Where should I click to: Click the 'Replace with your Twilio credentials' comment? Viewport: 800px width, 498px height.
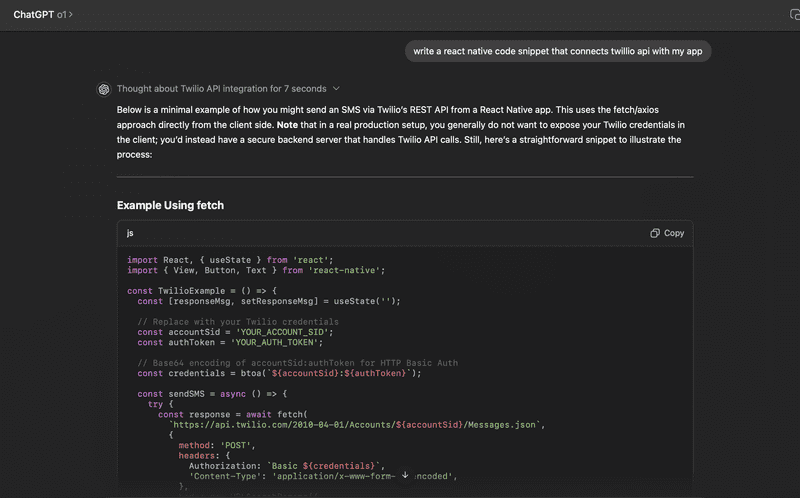click(x=238, y=321)
